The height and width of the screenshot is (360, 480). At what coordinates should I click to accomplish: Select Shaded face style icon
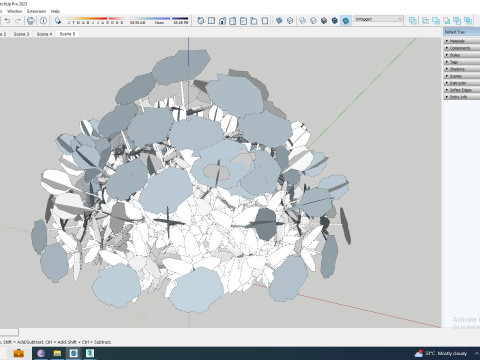[324, 21]
